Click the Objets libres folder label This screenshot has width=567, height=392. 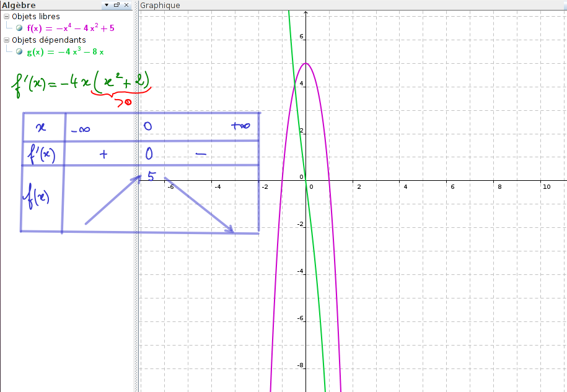click(x=36, y=17)
